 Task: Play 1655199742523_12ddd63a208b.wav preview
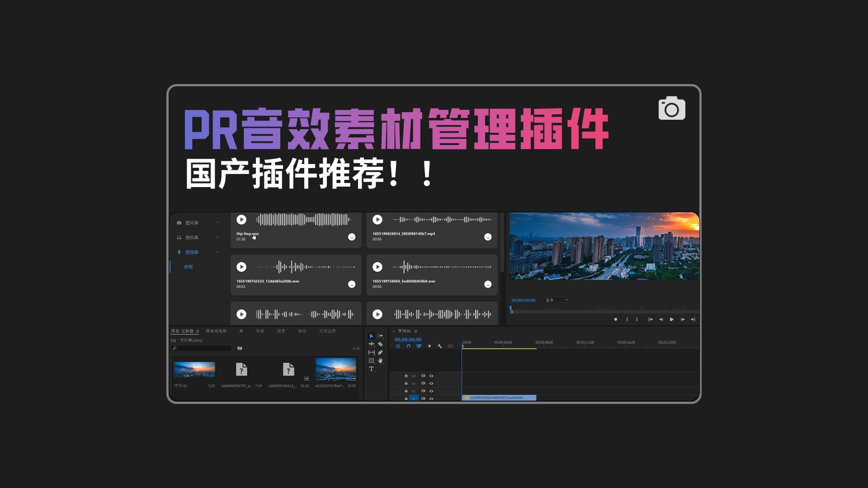pos(241,267)
